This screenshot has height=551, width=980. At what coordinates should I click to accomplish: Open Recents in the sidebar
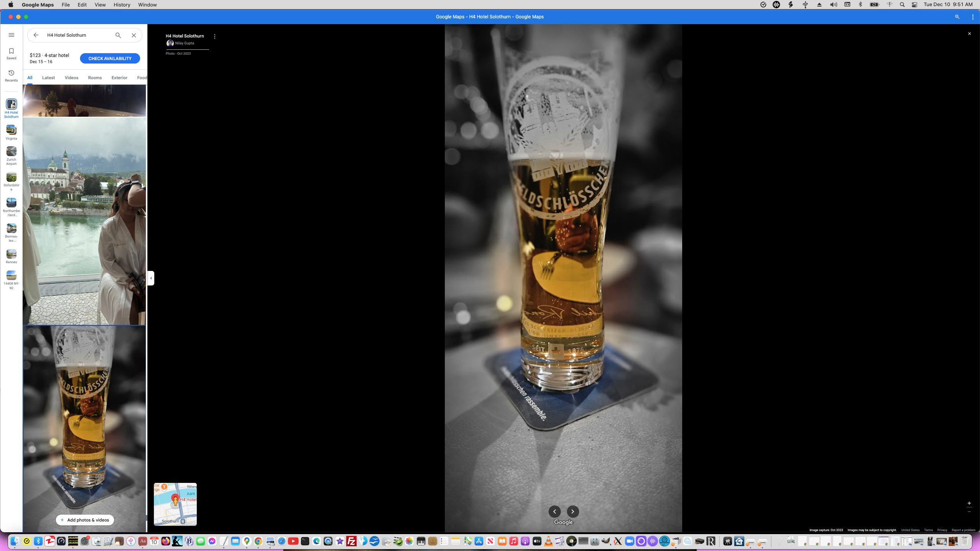tap(11, 75)
